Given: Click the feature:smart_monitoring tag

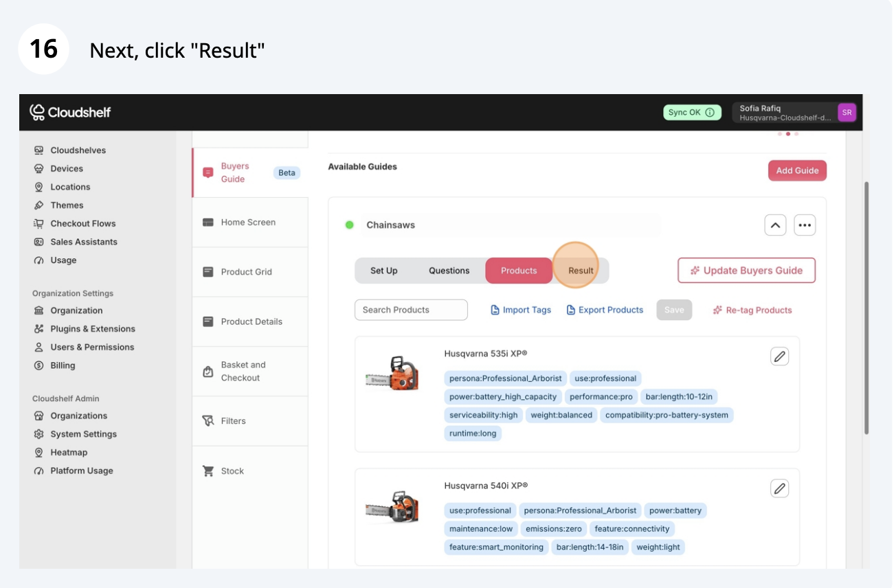Looking at the screenshot, I should [496, 547].
